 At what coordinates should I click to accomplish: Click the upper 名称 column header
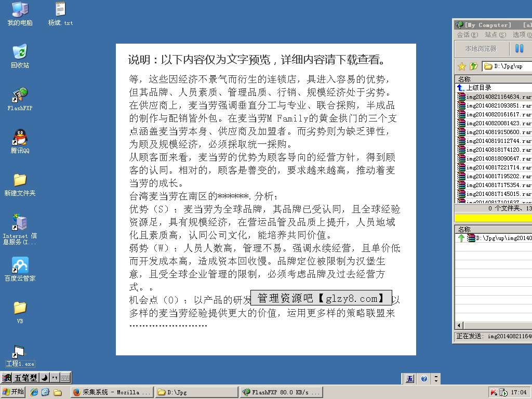coord(494,79)
